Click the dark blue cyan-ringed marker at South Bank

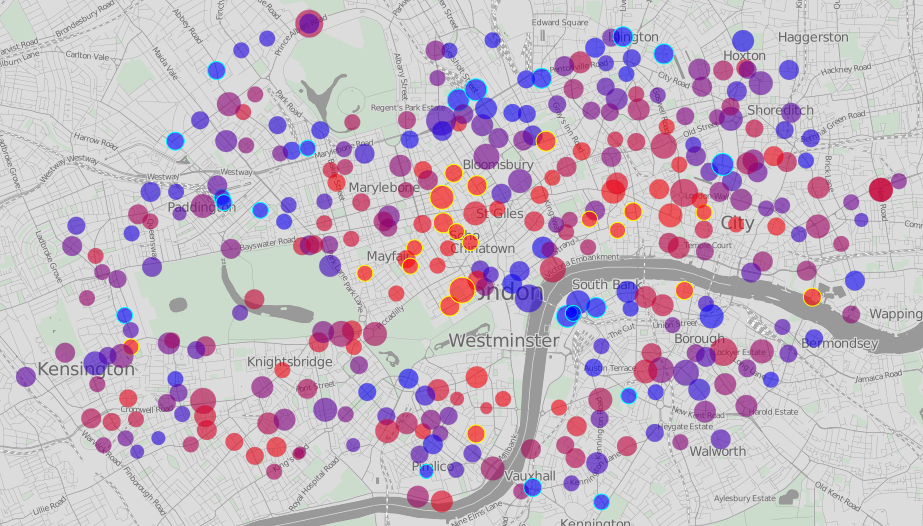570,314
